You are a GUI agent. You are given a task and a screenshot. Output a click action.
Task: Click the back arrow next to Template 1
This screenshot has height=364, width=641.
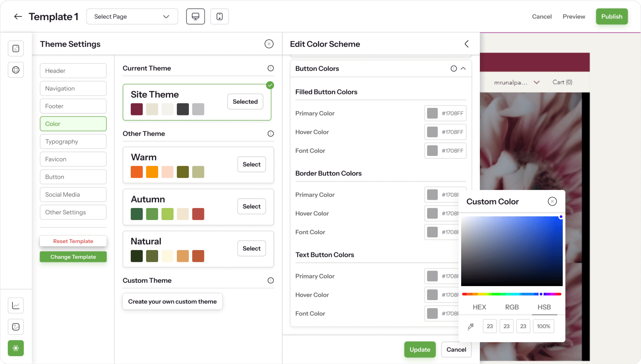click(18, 17)
